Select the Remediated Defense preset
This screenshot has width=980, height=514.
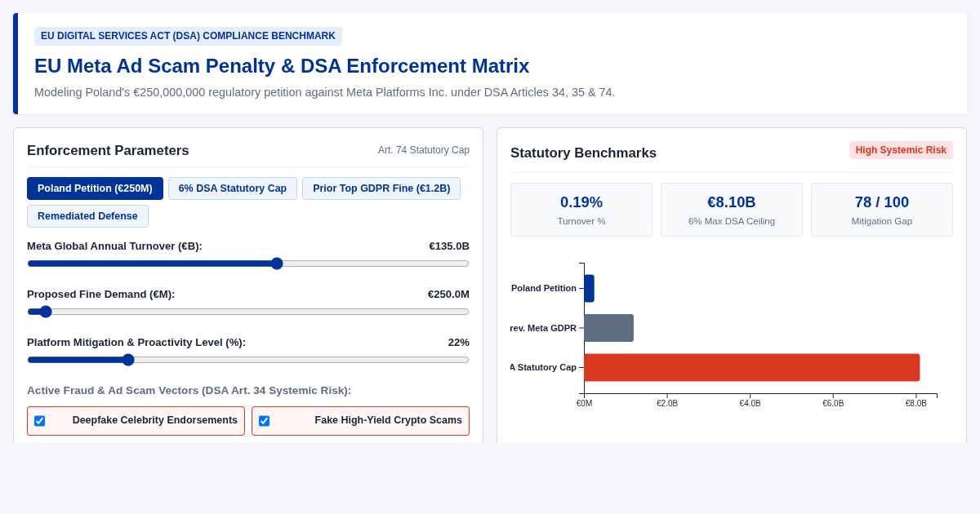click(87, 216)
